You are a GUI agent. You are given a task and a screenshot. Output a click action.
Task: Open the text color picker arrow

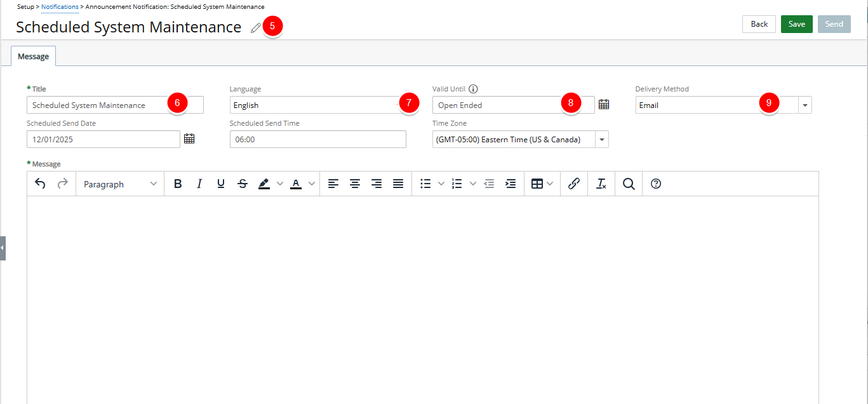pos(311,184)
